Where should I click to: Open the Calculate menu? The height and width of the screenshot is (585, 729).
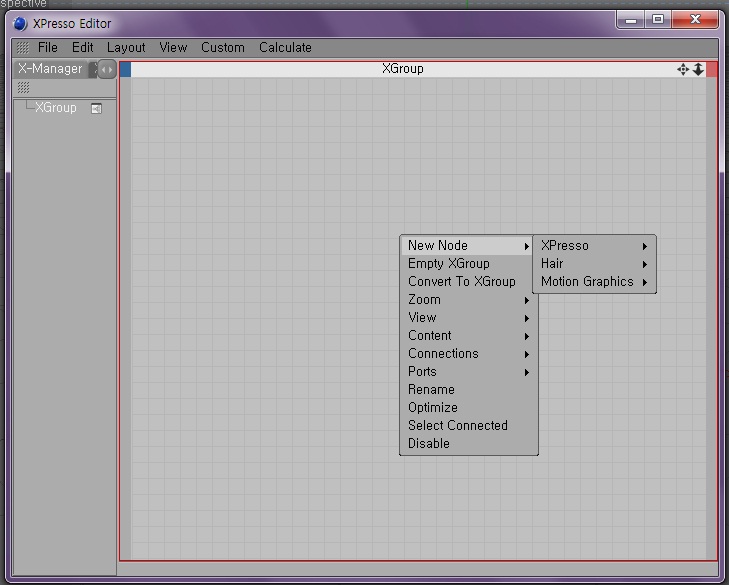pyautogui.click(x=285, y=47)
